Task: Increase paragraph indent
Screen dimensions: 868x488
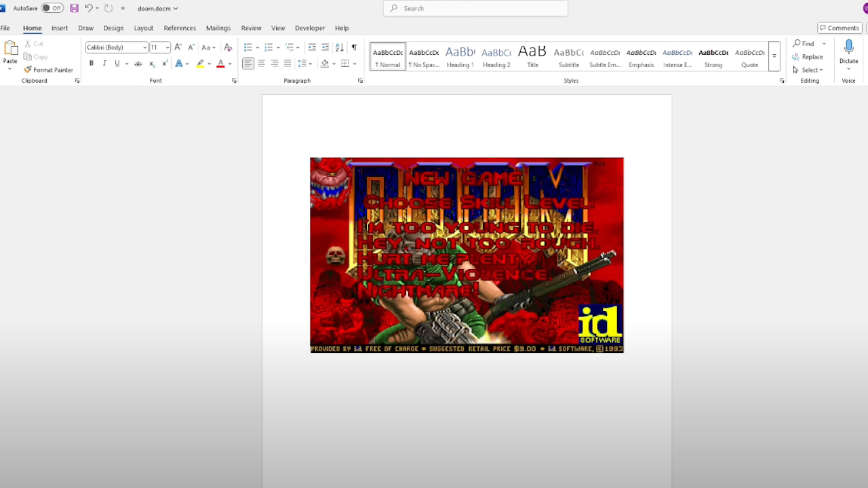Action: pyautogui.click(x=325, y=47)
